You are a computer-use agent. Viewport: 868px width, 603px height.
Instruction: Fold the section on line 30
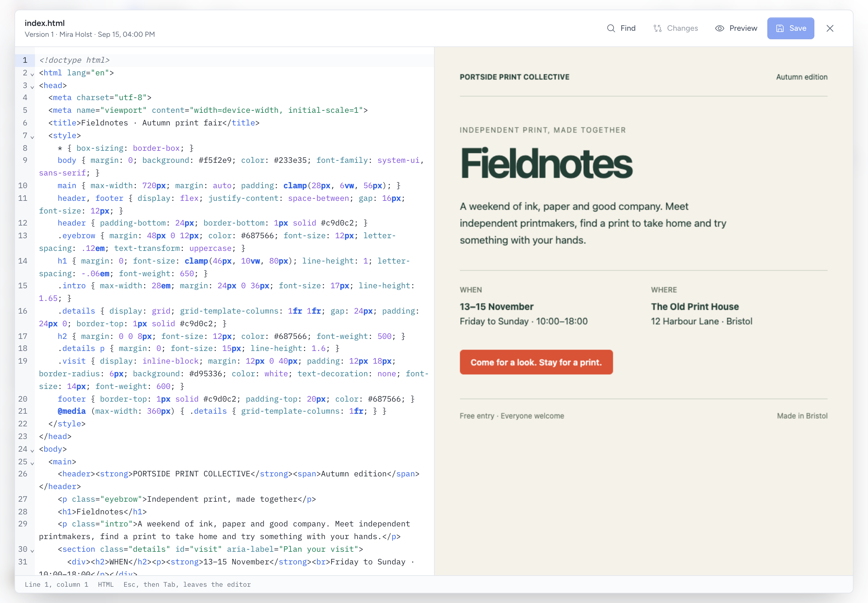coord(32,551)
